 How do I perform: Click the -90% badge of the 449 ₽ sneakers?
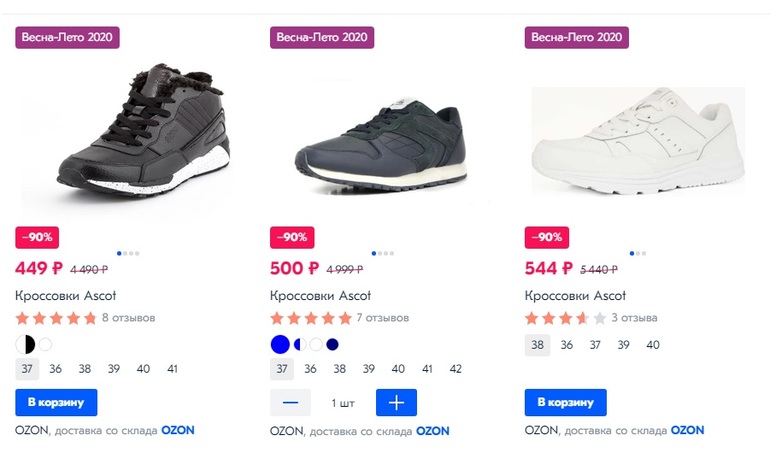[38, 237]
